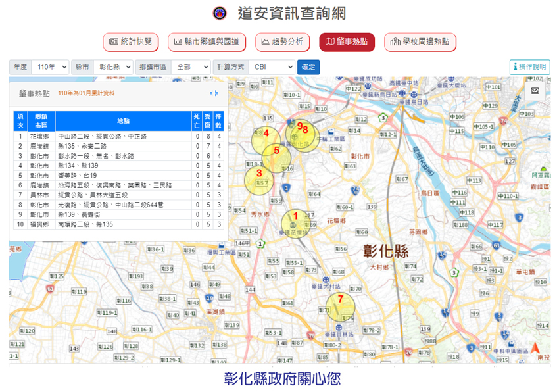This screenshot has width=559, height=392.
Task: Open the 操作說明 instructions button
Action: (x=529, y=67)
